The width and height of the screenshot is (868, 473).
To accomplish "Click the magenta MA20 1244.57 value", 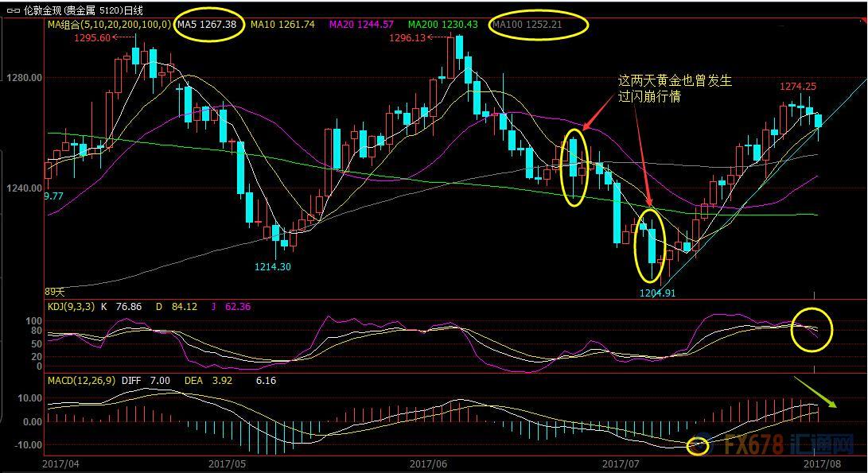I will [x=361, y=25].
